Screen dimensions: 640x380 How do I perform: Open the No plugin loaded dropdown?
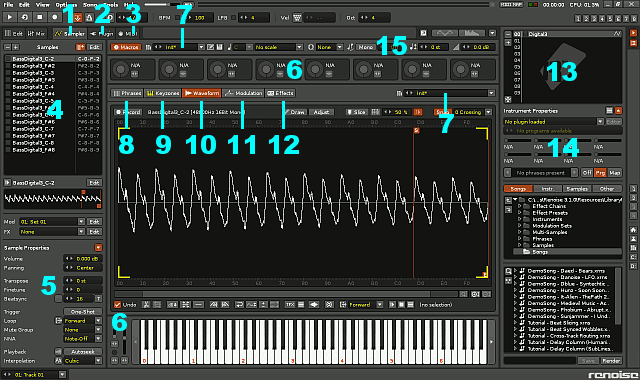tap(553, 122)
